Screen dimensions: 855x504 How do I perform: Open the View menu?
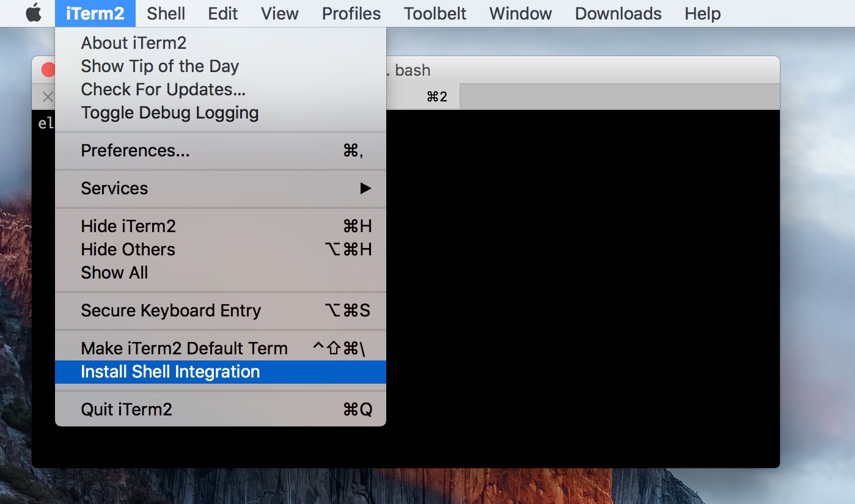(280, 13)
